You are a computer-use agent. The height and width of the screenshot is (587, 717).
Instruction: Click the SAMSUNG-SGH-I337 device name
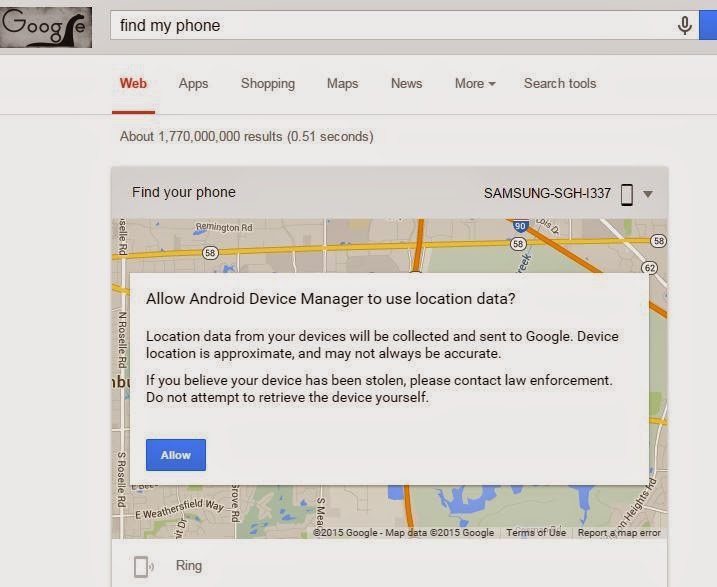point(547,193)
